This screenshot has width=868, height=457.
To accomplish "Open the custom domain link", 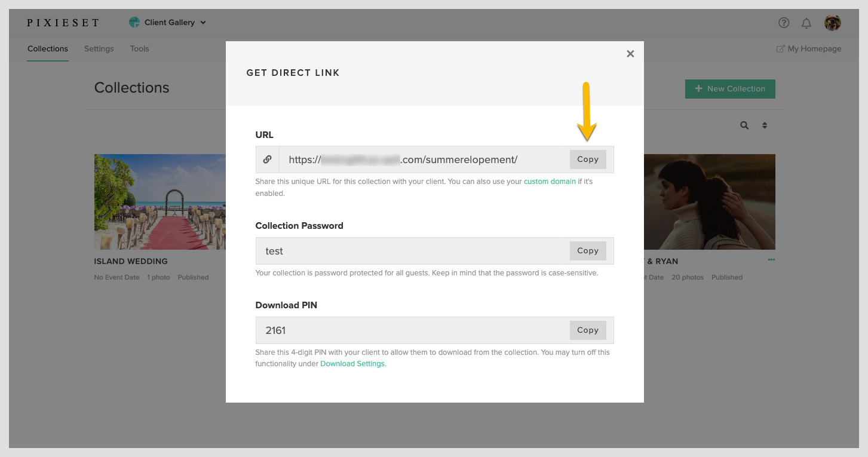I will pyautogui.click(x=550, y=181).
